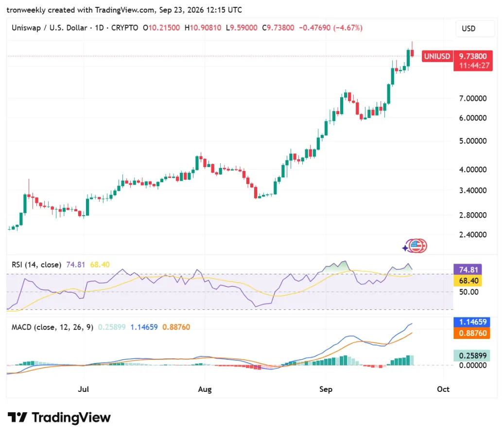Click the MACD (close, 12, 26, 9) label
The image size is (504, 437).
(52, 327)
